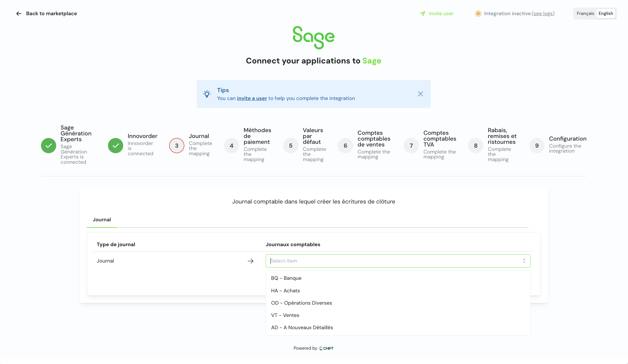Click the Sage logo
Image resolution: width=628 pixels, height=364 pixels.
(314, 37)
